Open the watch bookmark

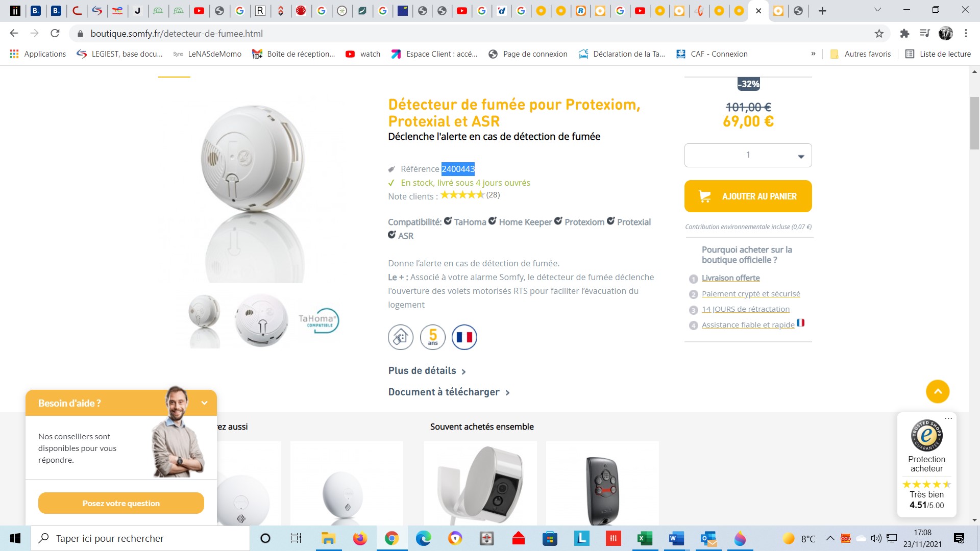click(x=363, y=54)
